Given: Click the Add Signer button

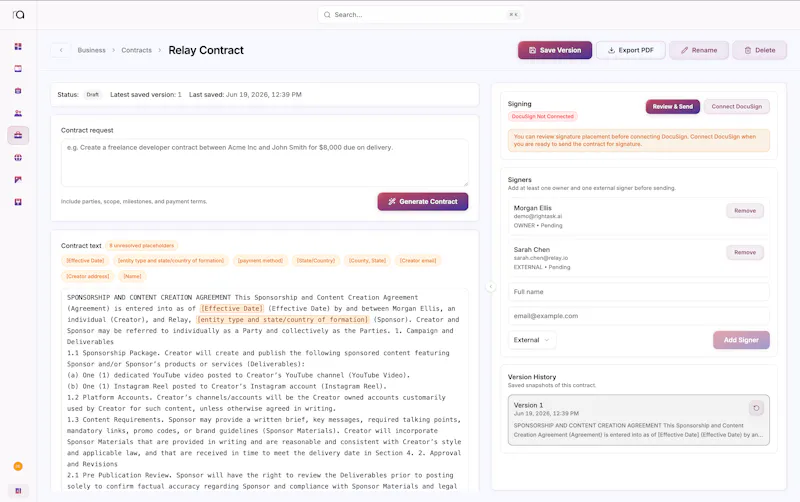Looking at the screenshot, I should [x=741, y=340].
